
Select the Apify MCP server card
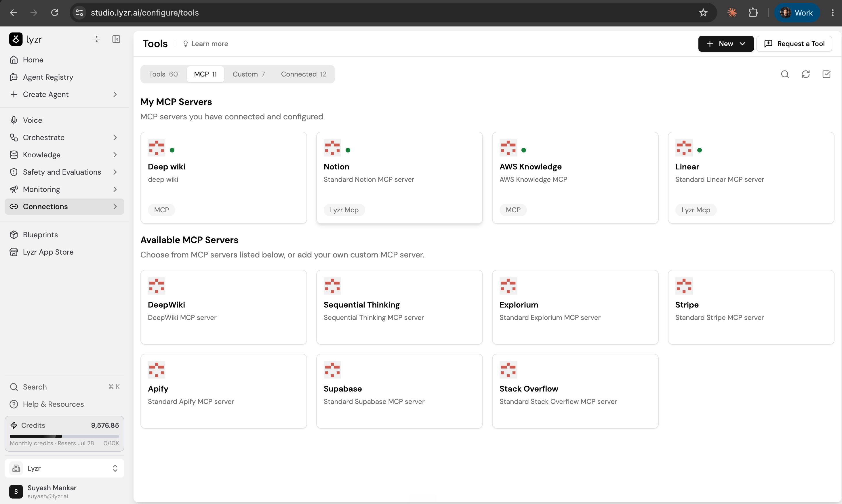pos(224,391)
